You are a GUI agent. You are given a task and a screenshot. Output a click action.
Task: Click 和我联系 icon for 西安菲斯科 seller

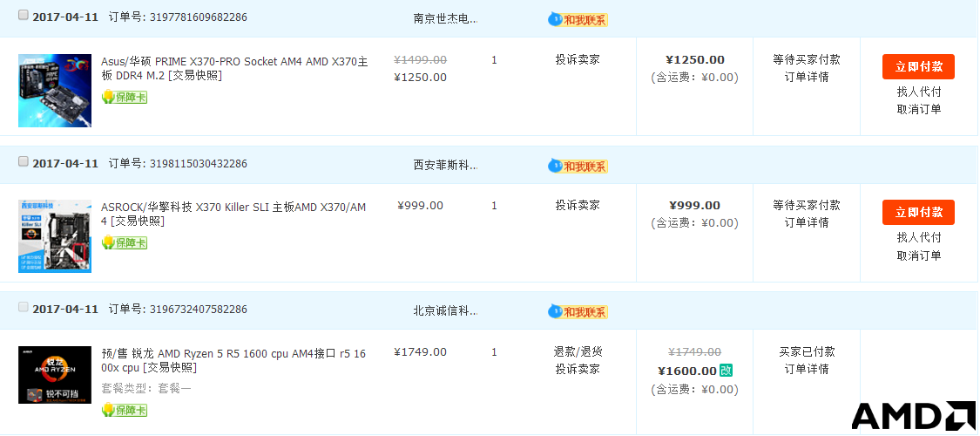578,167
